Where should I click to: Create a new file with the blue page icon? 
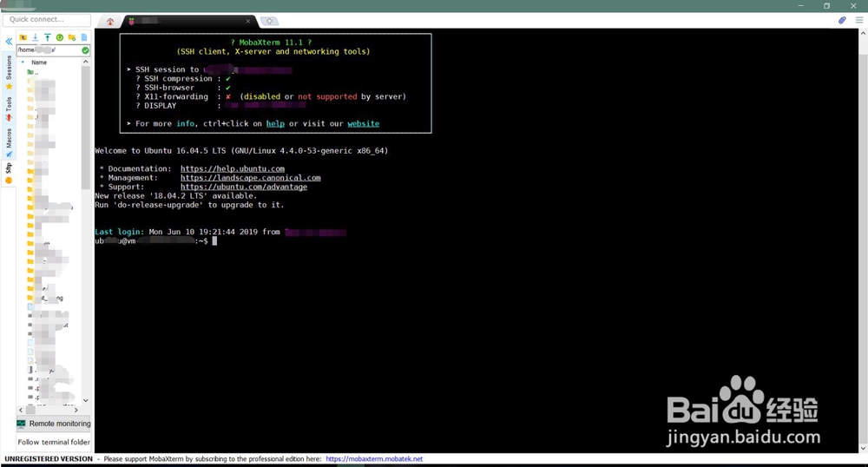(x=84, y=37)
